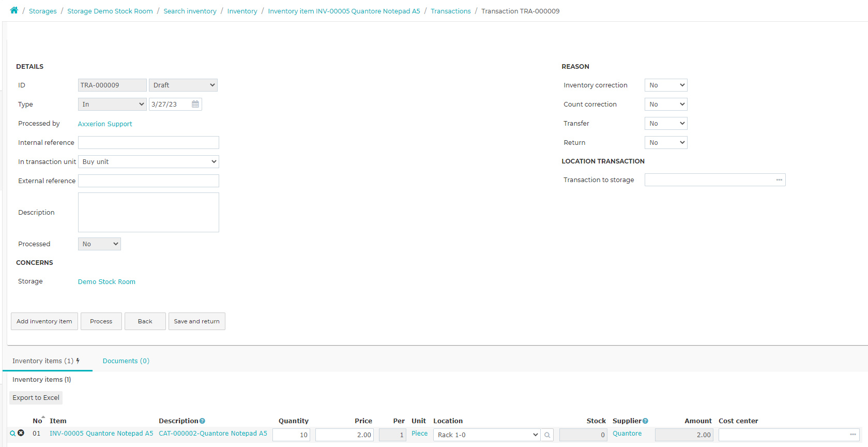The height and width of the screenshot is (447, 868).
Task: Open the Type dropdown set to In
Action: pyautogui.click(x=112, y=104)
